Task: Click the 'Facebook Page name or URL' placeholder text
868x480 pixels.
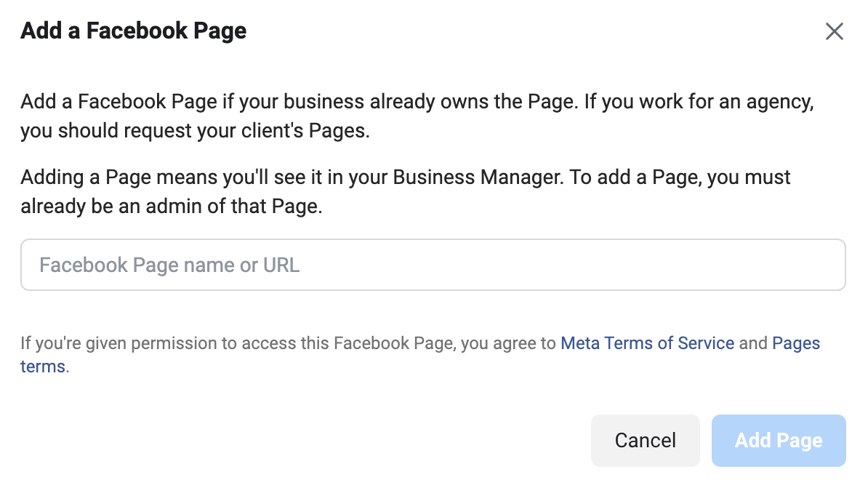Action: pos(169,265)
